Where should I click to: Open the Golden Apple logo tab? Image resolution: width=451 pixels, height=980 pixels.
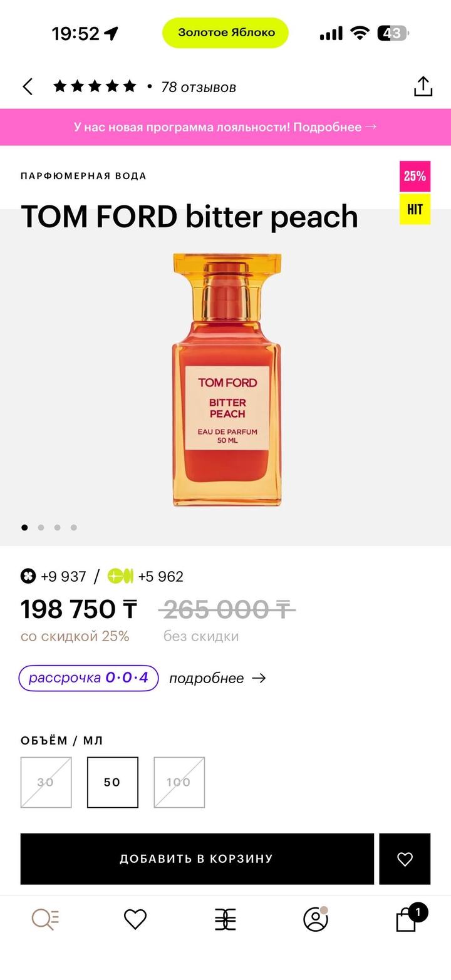click(x=225, y=919)
